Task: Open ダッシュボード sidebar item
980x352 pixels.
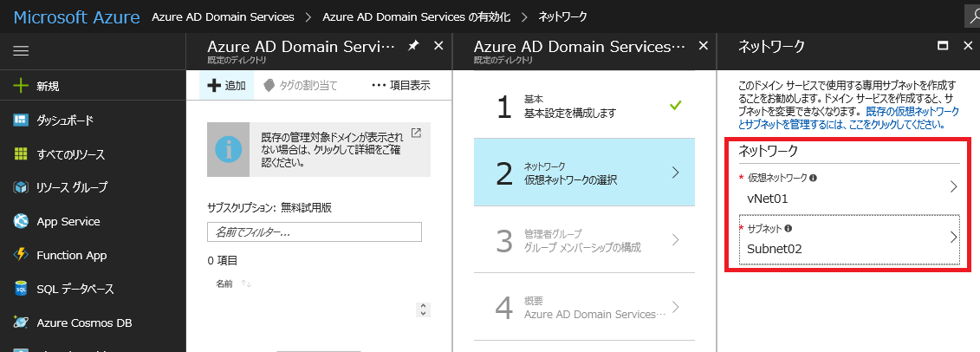Action: tap(93, 120)
